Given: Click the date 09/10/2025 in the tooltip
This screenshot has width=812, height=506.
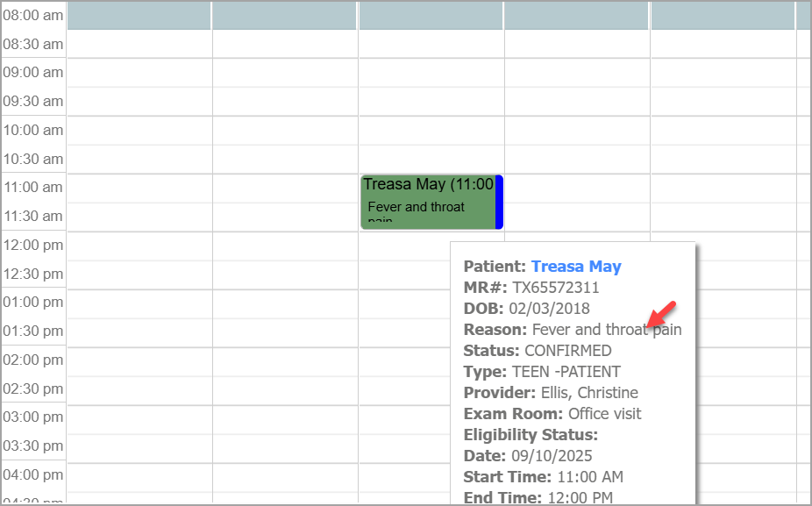Looking at the screenshot, I should pyautogui.click(x=551, y=456).
